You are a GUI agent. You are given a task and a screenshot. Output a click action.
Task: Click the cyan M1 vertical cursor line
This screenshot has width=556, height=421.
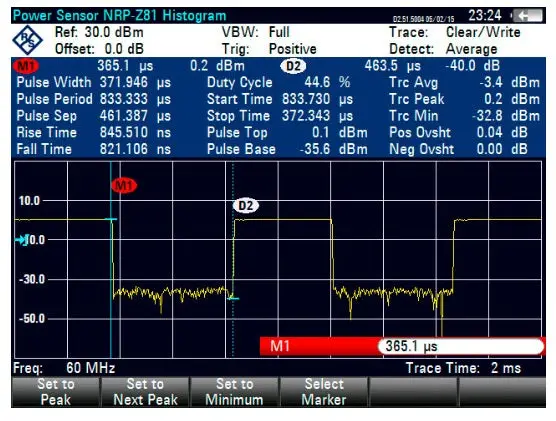click(x=111, y=260)
